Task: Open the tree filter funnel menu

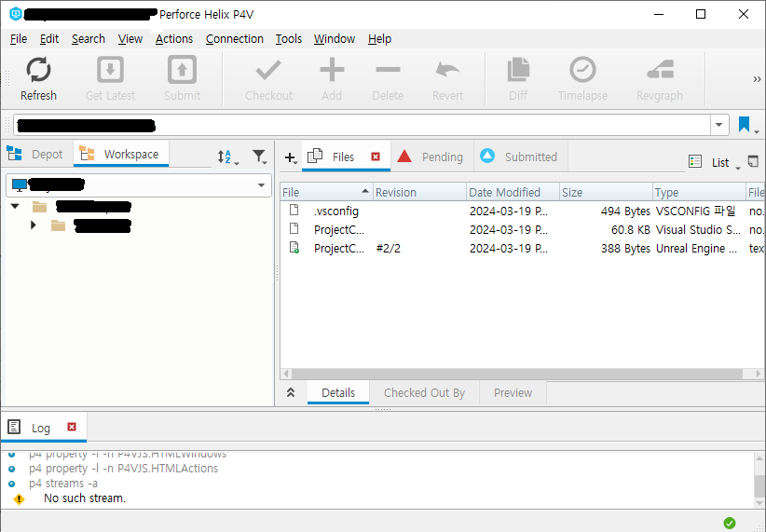Action: point(259,157)
